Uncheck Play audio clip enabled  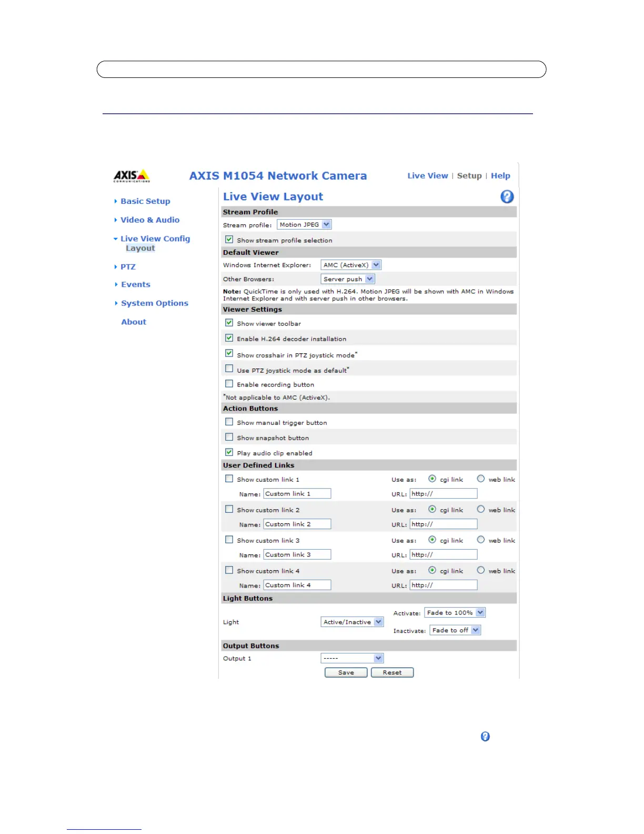coord(229,452)
